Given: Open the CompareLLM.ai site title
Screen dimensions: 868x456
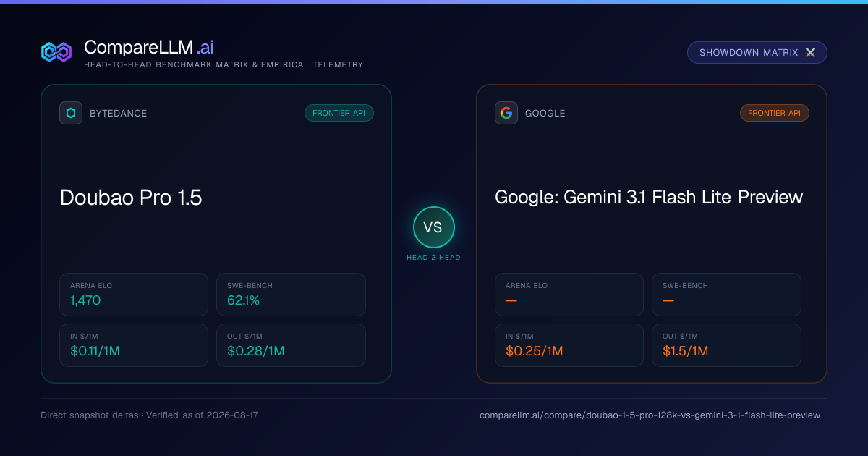Looking at the screenshot, I should pos(148,47).
